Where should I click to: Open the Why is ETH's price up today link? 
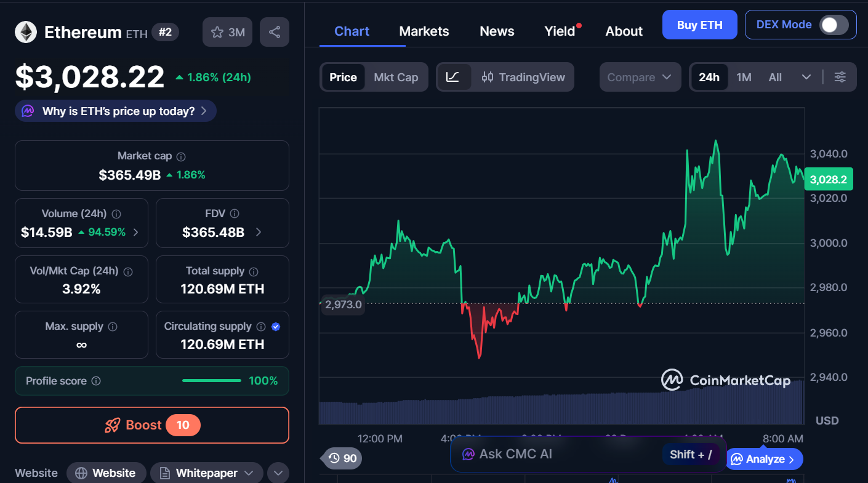(115, 111)
